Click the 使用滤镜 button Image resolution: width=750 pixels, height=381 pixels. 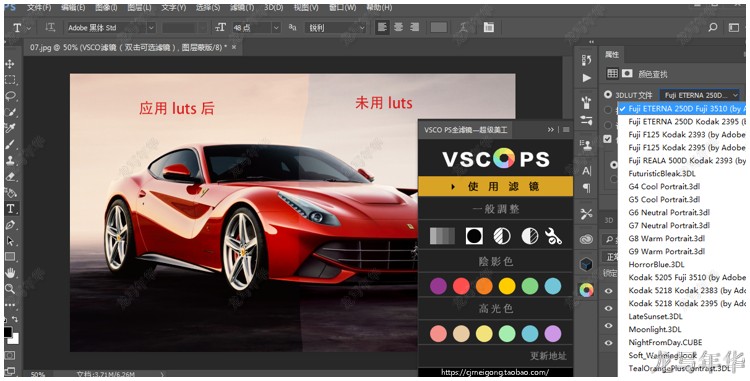click(496, 186)
